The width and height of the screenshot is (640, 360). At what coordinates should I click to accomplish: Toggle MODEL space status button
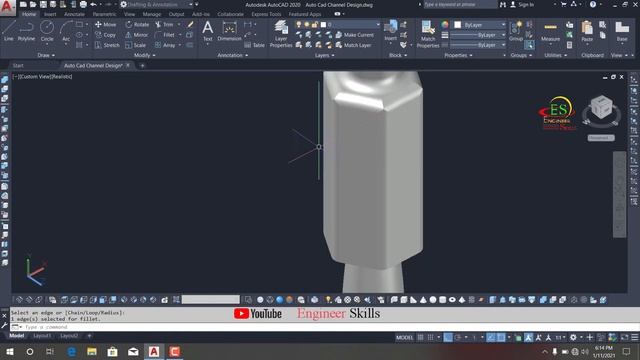(x=404, y=338)
